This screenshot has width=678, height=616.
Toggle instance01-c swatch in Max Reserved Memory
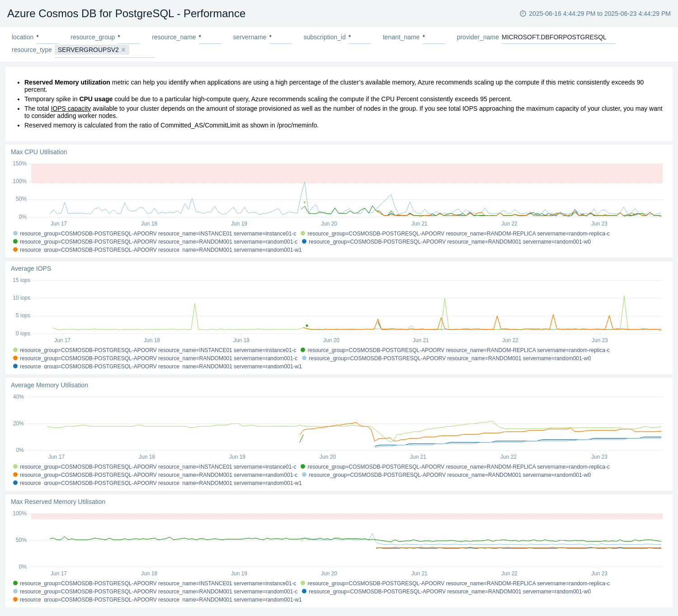(15, 583)
